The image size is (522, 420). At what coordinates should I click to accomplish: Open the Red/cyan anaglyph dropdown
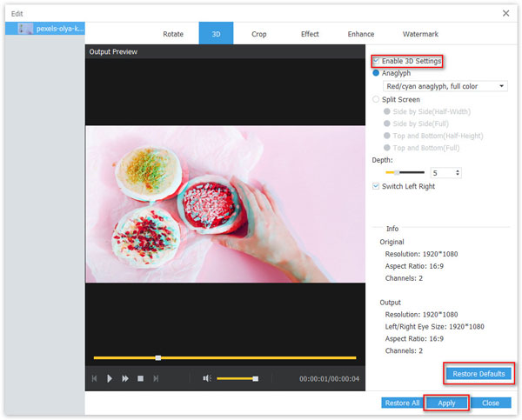pos(445,86)
